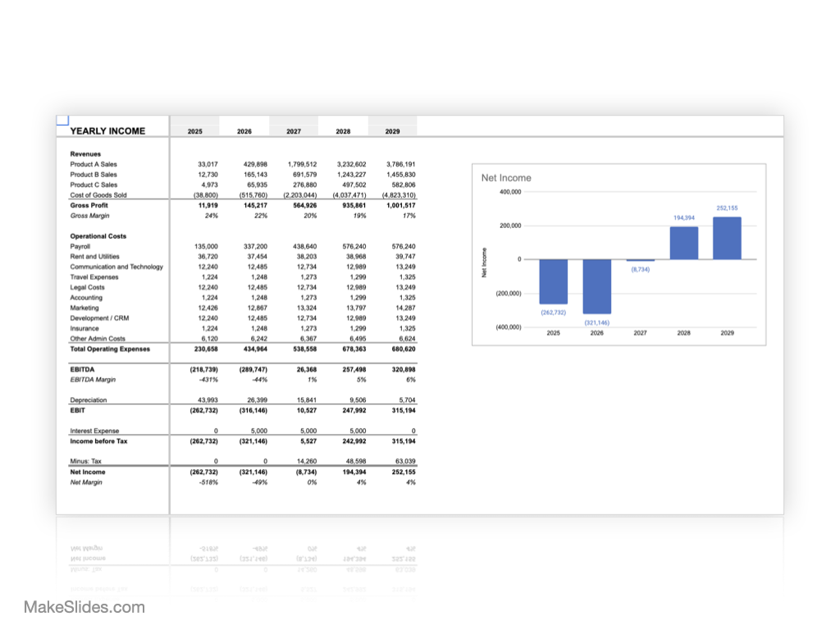Select the Cost of Goods Sold row label
The height and width of the screenshot is (630, 840).
pyautogui.click(x=98, y=195)
